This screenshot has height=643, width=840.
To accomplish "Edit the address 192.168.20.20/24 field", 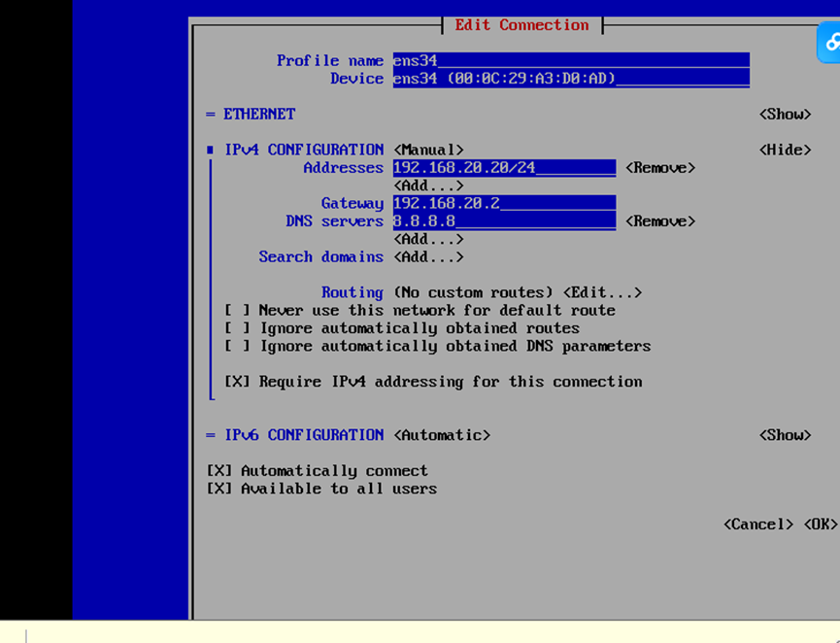I will tap(505, 168).
